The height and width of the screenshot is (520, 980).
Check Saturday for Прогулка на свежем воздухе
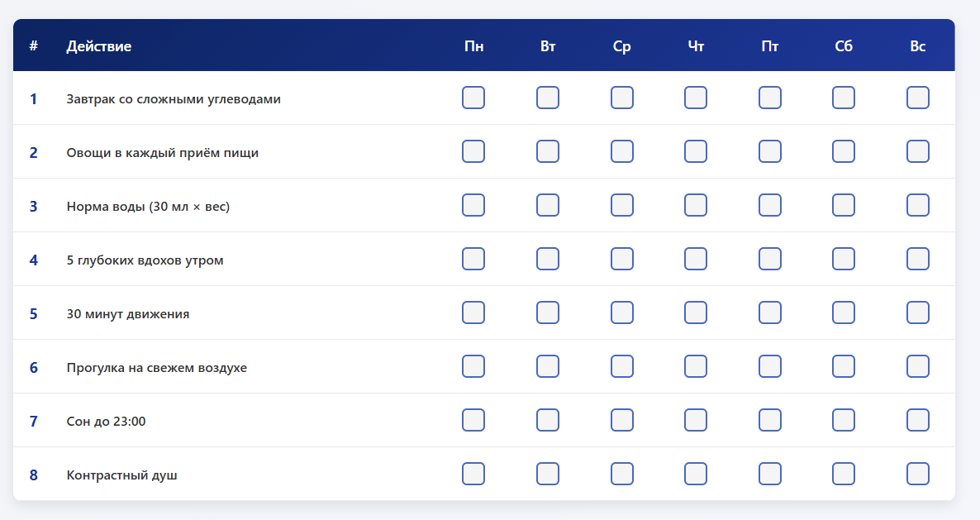pos(844,366)
